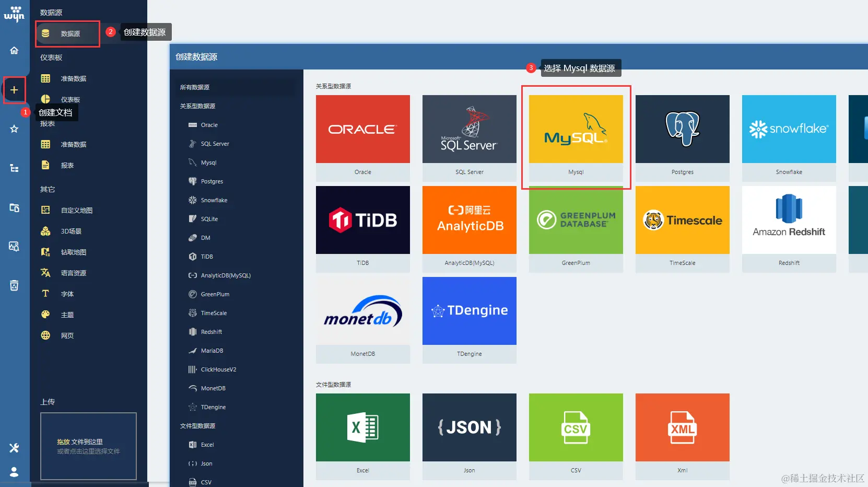868x487 pixels.
Task: Open 网页 option
Action: click(x=67, y=335)
